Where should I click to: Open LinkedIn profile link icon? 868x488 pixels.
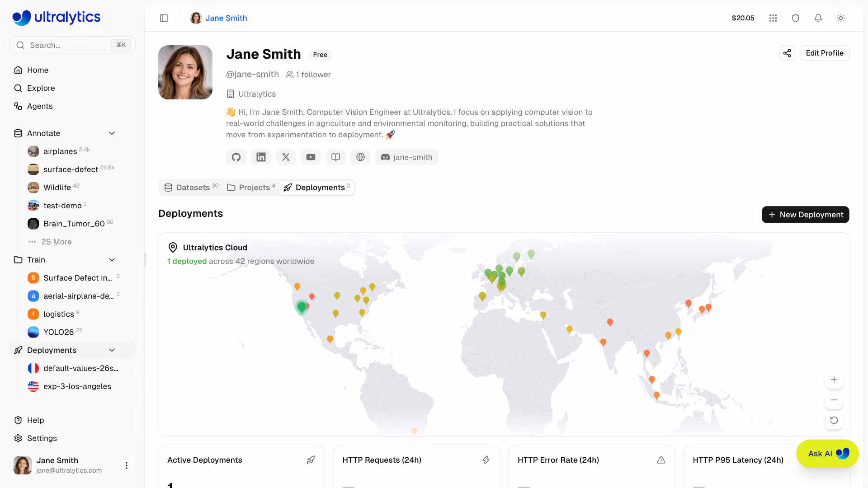click(261, 157)
